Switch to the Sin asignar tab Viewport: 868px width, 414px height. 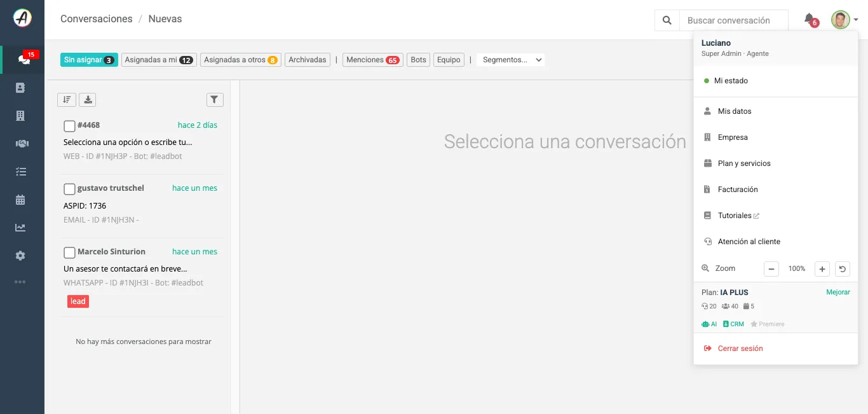pos(89,60)
